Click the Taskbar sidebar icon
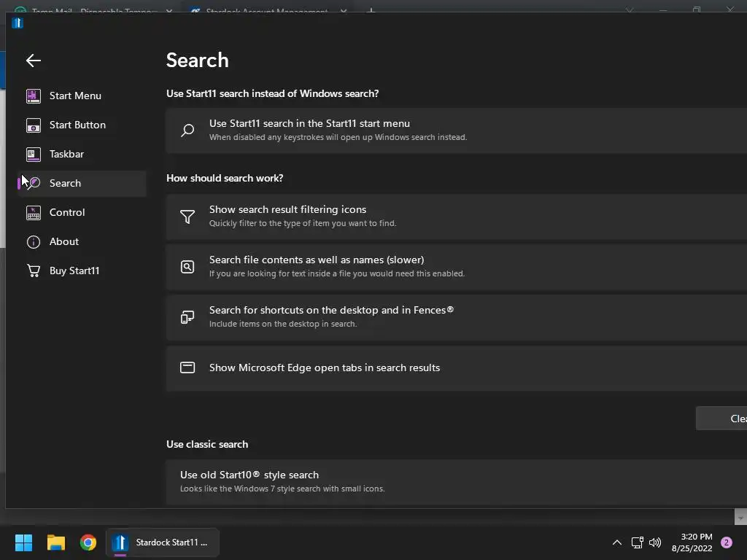 [34, 155]
